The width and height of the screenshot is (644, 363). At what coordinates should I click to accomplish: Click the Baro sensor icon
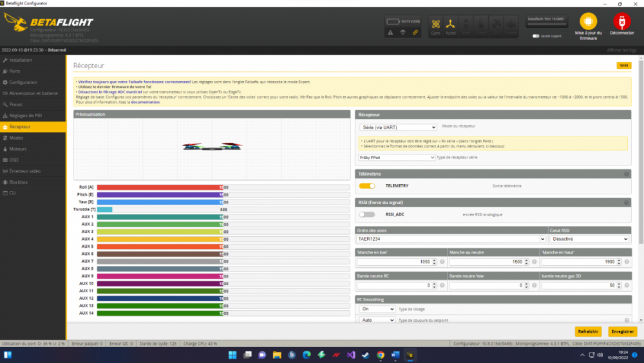click(481, 26)
